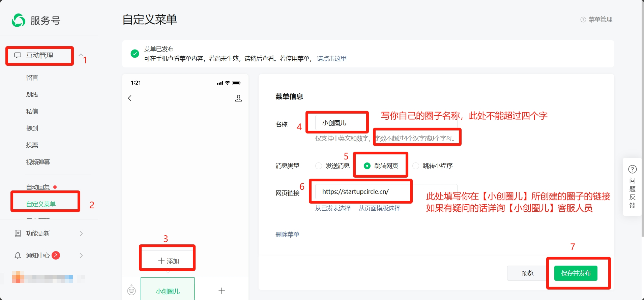
Task: Click the 菜单管理 question mark icon
Action: (x=583, y=20)
